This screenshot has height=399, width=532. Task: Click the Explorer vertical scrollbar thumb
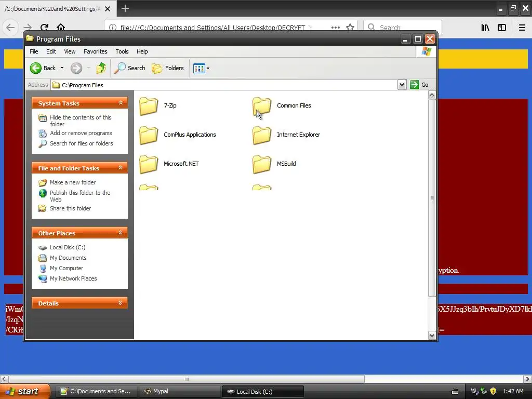[432, 198]
